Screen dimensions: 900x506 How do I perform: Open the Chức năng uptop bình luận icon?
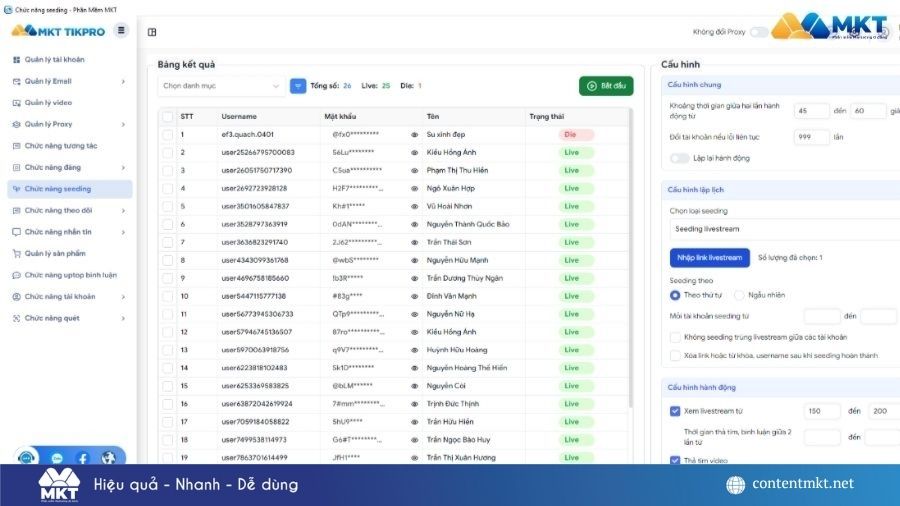pos(17,275)
